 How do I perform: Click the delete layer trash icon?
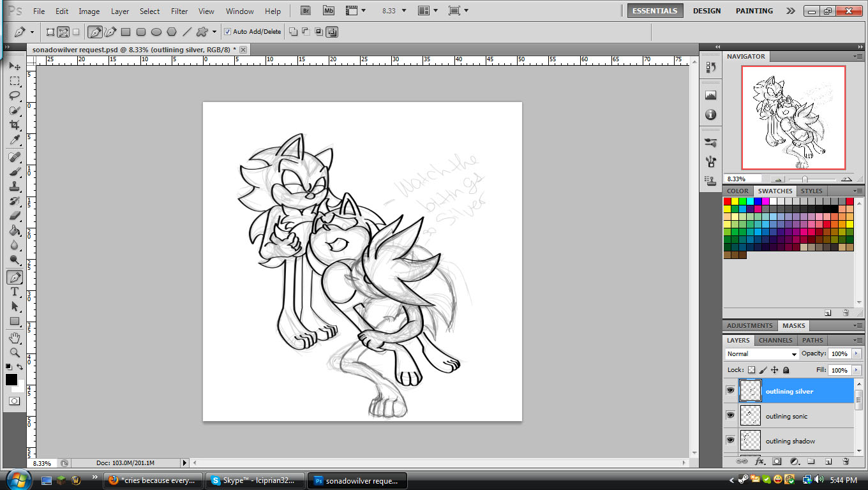pyautogui.click(x=846, y=461)
